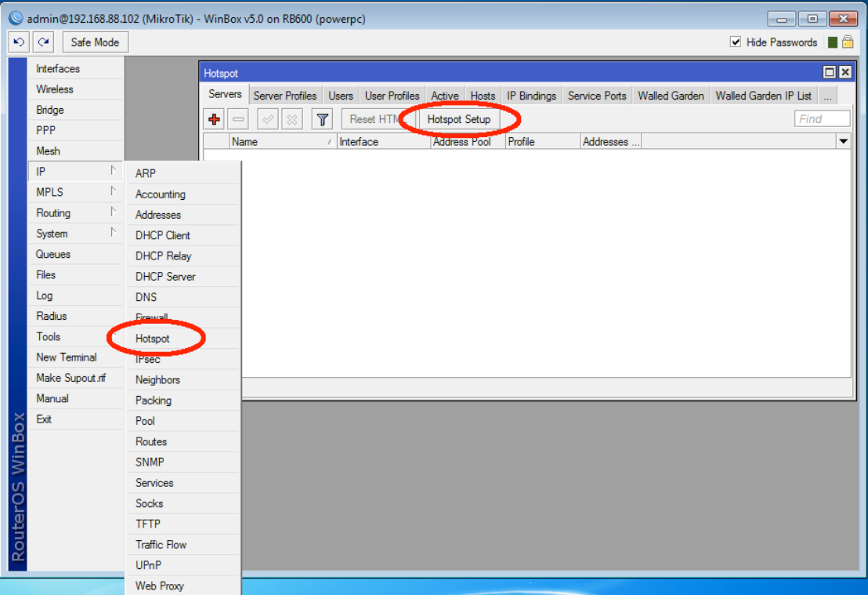
Task: Click the Addresses column header
Action: tap(611, 142)
